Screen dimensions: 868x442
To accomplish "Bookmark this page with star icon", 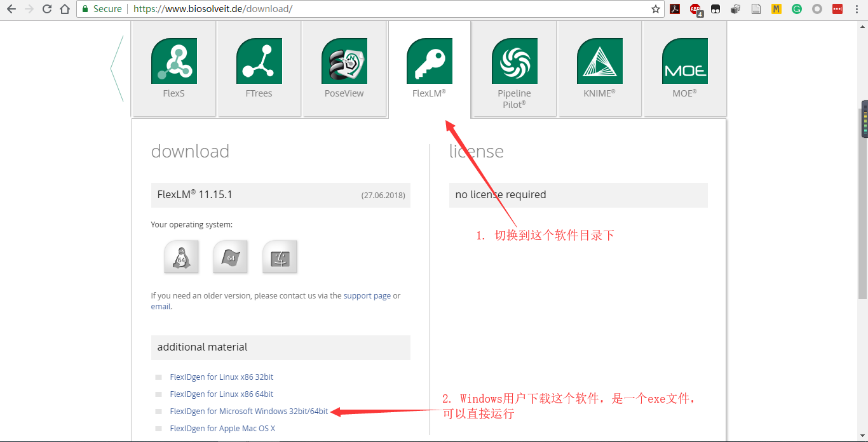I will pos(656,9).
